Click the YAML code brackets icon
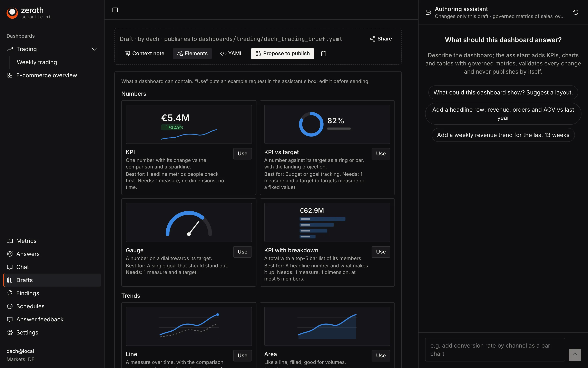 223,54
